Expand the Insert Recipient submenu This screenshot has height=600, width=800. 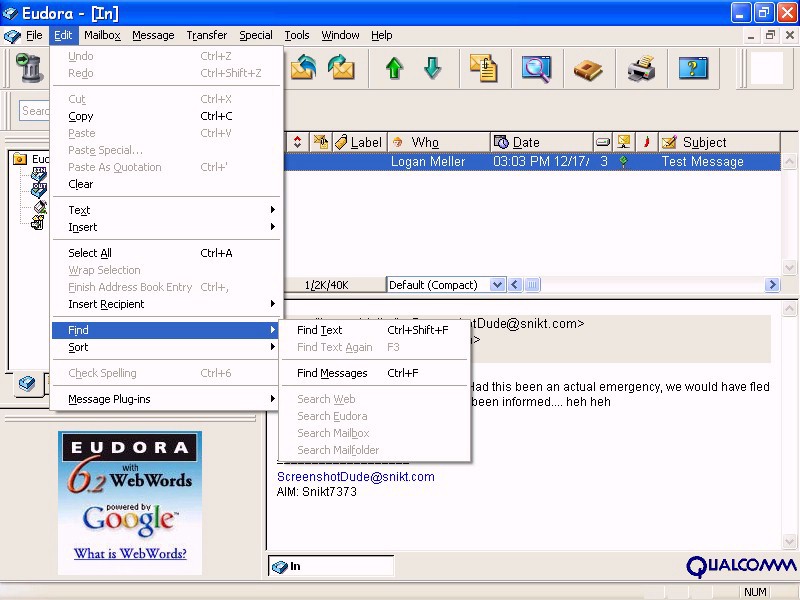(x=166, y=304)
